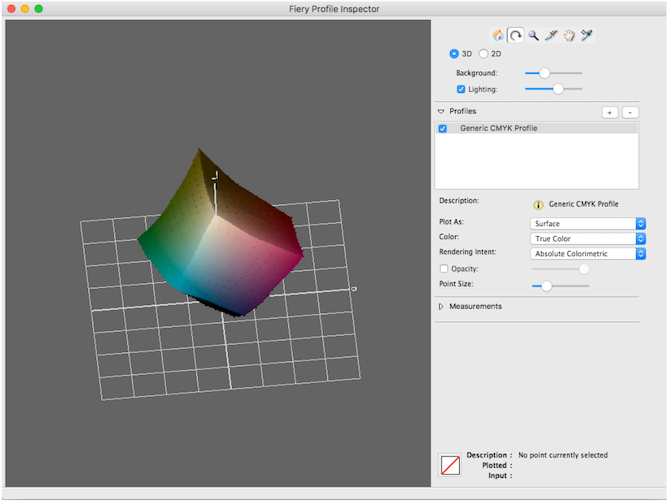Switch to the 2D view mode
This screenshot has height=503, width=670.
point(483,54)
